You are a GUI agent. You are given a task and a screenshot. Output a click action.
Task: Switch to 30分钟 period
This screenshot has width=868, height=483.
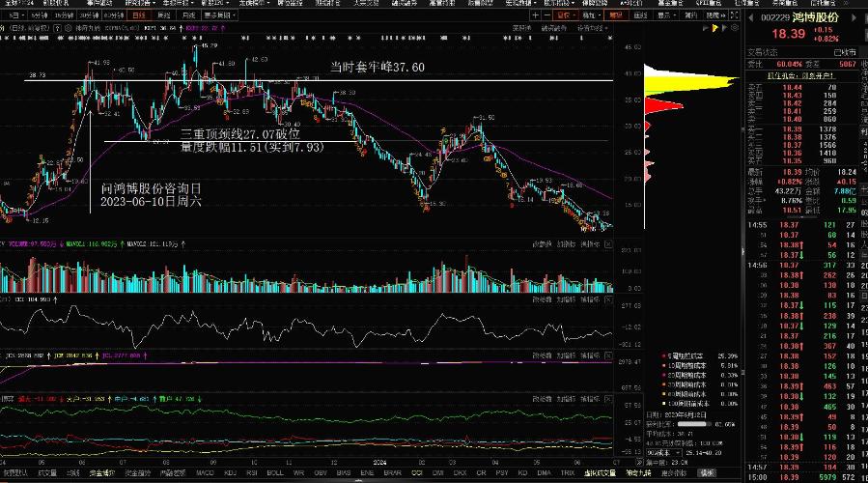click(x=89, y=15)
